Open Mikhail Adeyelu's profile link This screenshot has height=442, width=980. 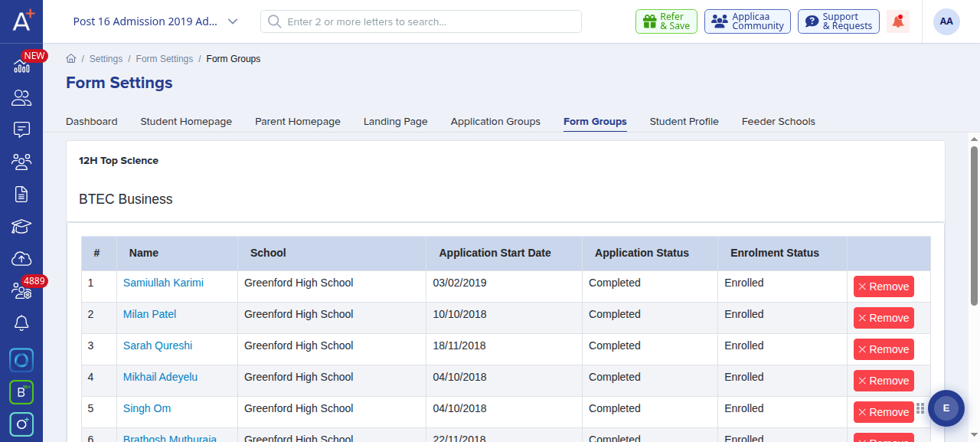point(160,377)
